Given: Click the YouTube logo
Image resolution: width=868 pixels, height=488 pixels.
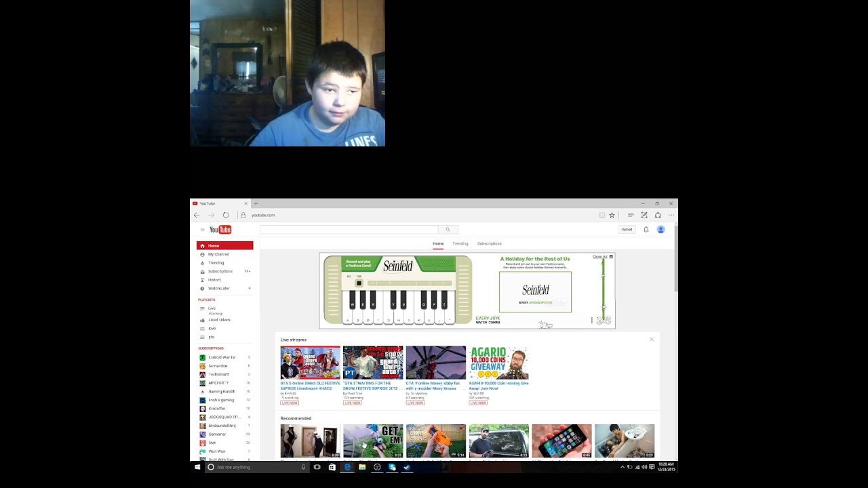Looking at the screenshot, I should pos(220,230).
